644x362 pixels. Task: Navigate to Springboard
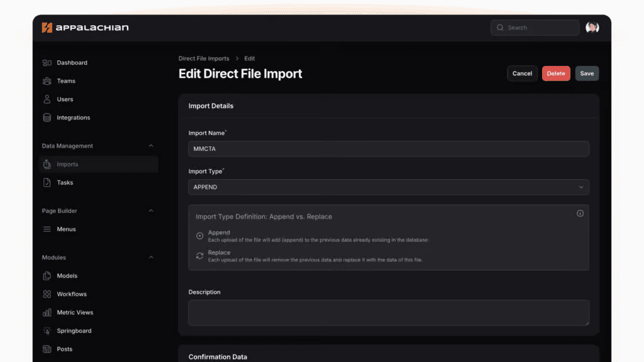[74, 331]
